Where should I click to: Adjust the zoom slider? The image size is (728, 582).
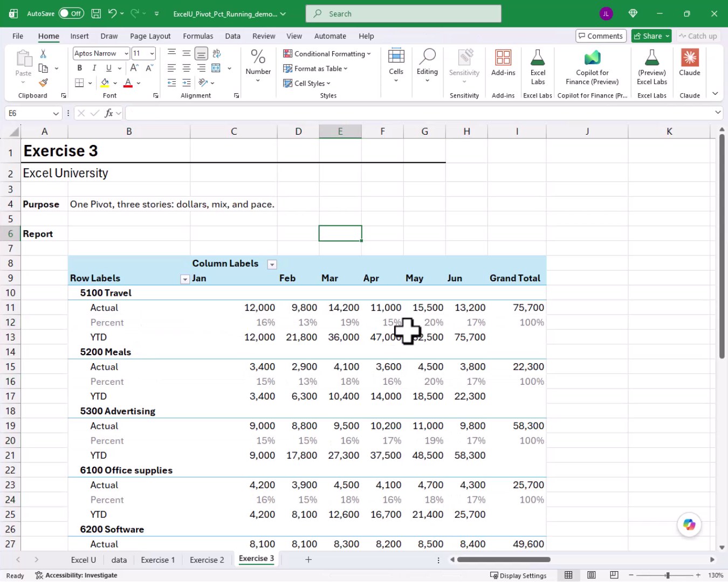(668, 576)
